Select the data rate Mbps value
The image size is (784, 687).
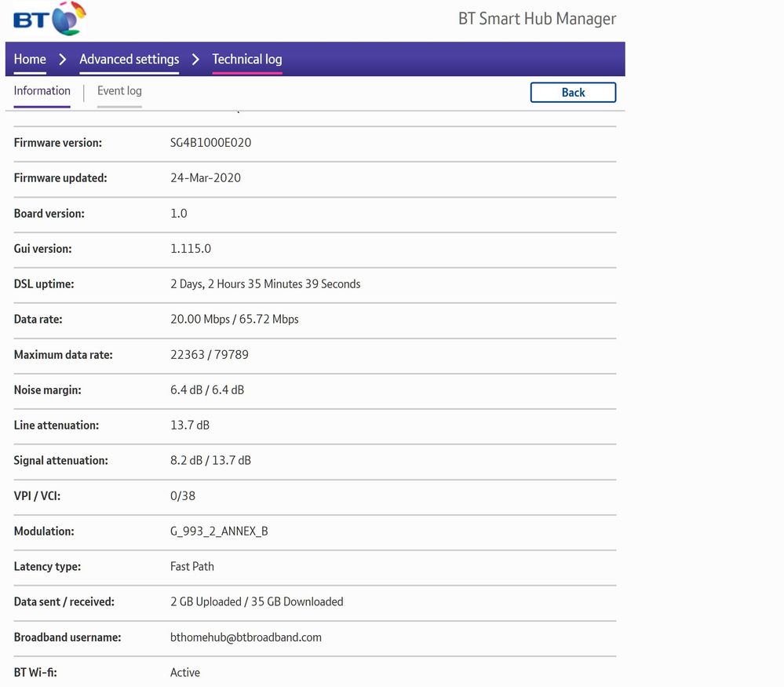234,320
